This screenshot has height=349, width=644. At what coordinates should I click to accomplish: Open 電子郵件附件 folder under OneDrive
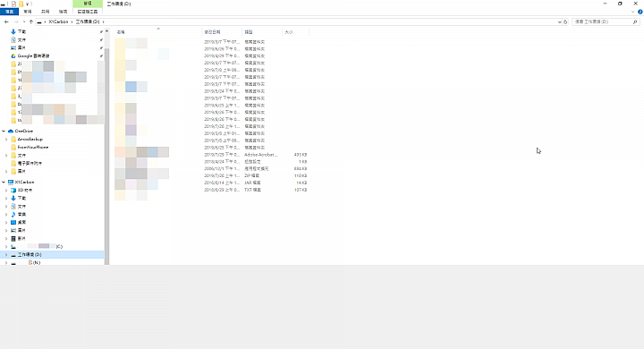pos(30,163)
